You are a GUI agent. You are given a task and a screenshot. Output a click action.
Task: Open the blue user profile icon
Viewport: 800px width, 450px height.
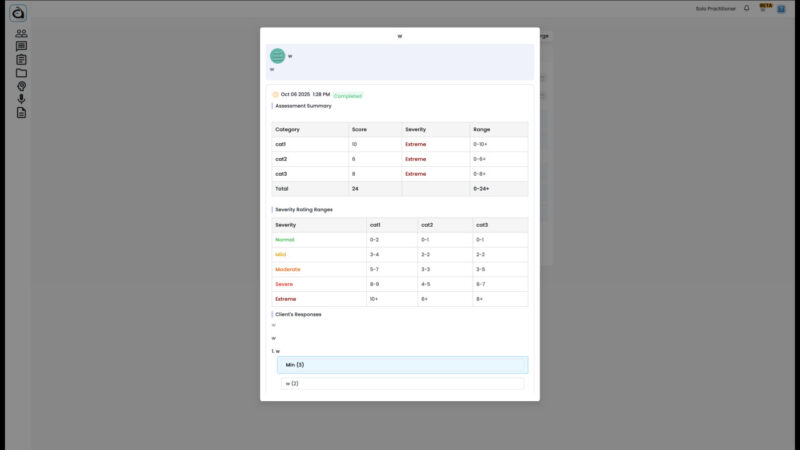click(x=781, y=9)
